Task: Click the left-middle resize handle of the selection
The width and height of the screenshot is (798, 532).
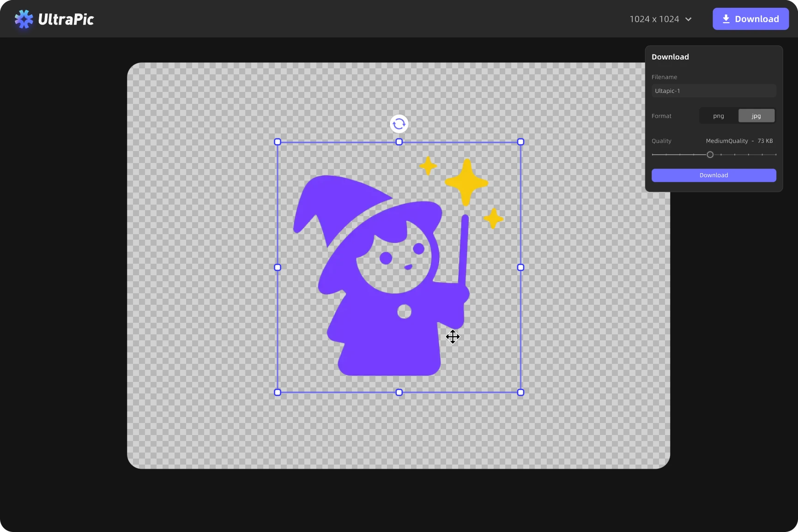Action: tap(278, 267)
